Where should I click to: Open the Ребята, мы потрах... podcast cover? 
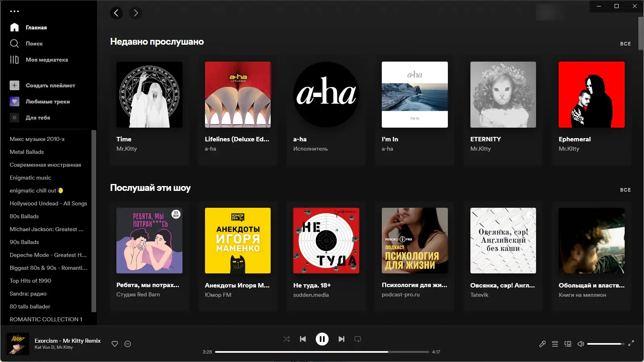point(149,241)
